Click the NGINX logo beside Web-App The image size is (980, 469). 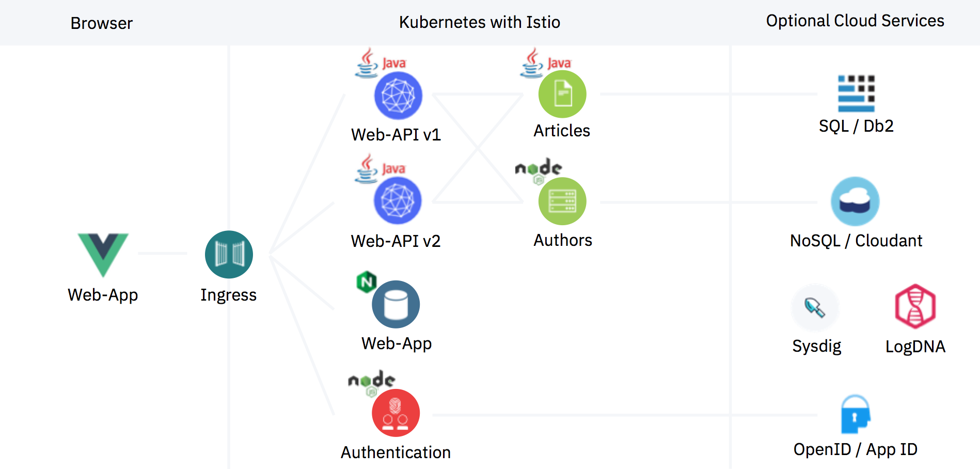tap(367, 282)
